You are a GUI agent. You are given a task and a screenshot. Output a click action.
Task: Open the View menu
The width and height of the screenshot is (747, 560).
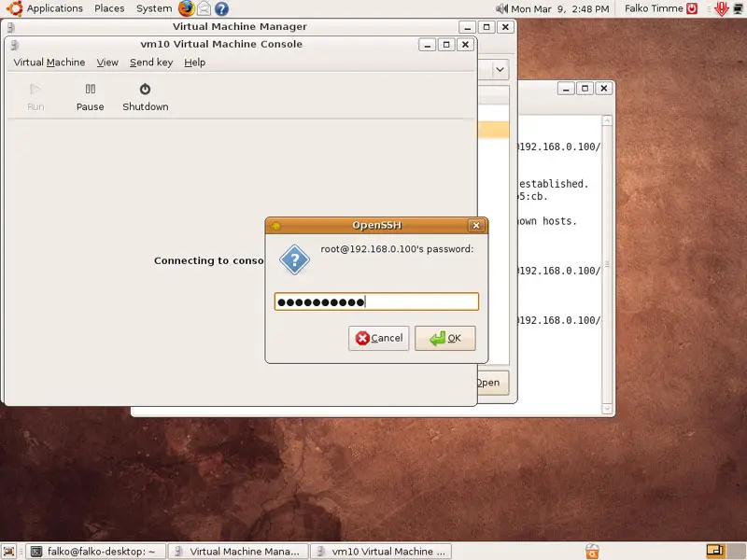(107, 63)
